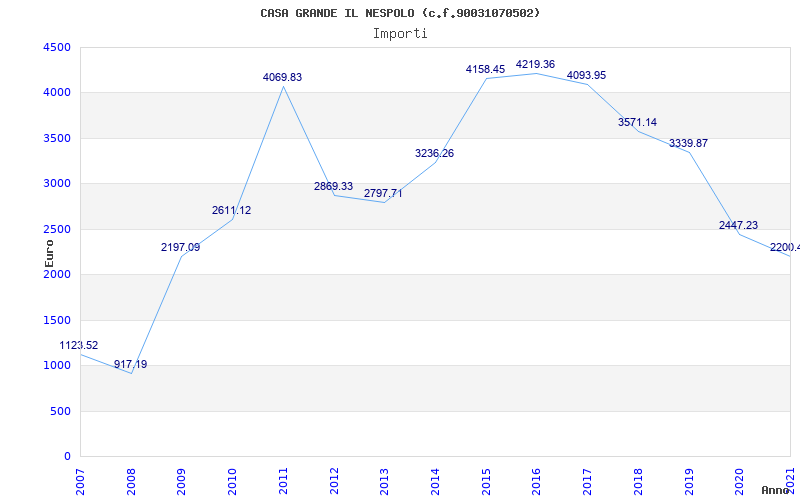
Task: Click the 3339.87 data label
Action: tap(688, 143)
